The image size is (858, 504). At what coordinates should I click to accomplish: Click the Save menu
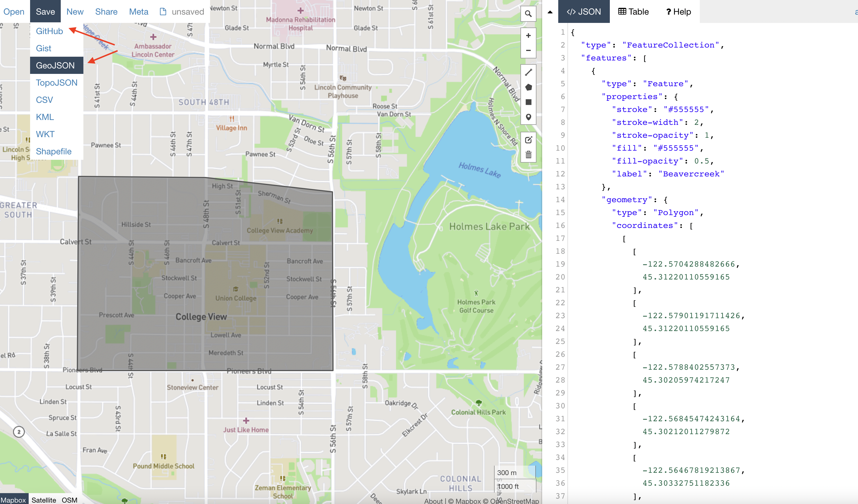point(45,11)
